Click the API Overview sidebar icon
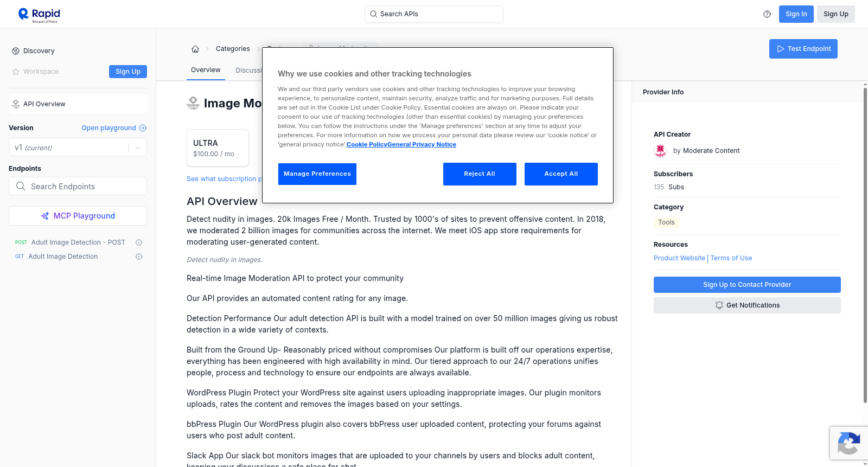 pyautogui.click(x=16, y=104)
